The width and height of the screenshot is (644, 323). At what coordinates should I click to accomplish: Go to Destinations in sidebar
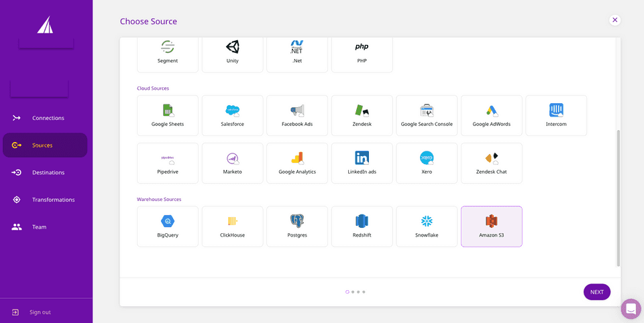[x=47, y=172]
